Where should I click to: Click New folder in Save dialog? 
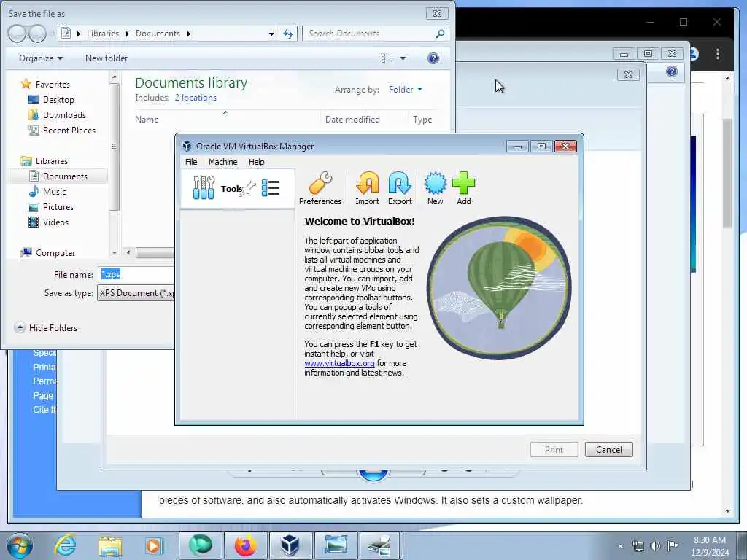pos(107,58)
